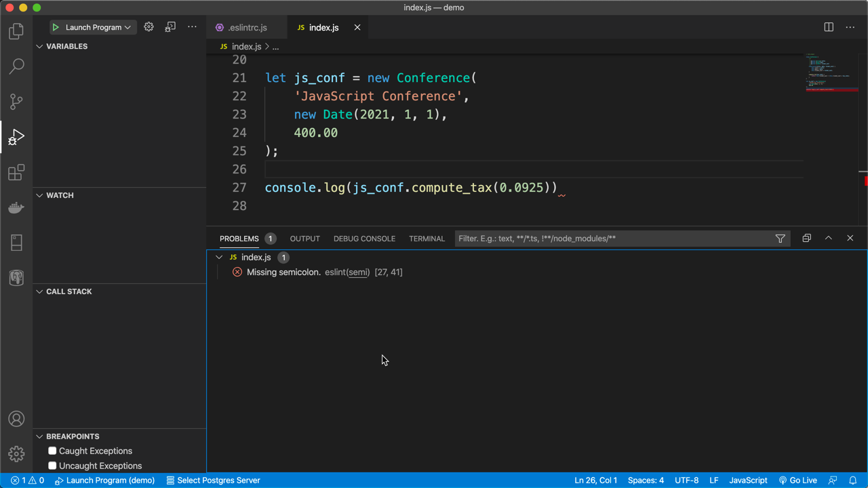Image resolution: width=868 pixels, height=488 pixels.
Task: Click the LF end-of-line status item
Action: (x=713, y=481)
